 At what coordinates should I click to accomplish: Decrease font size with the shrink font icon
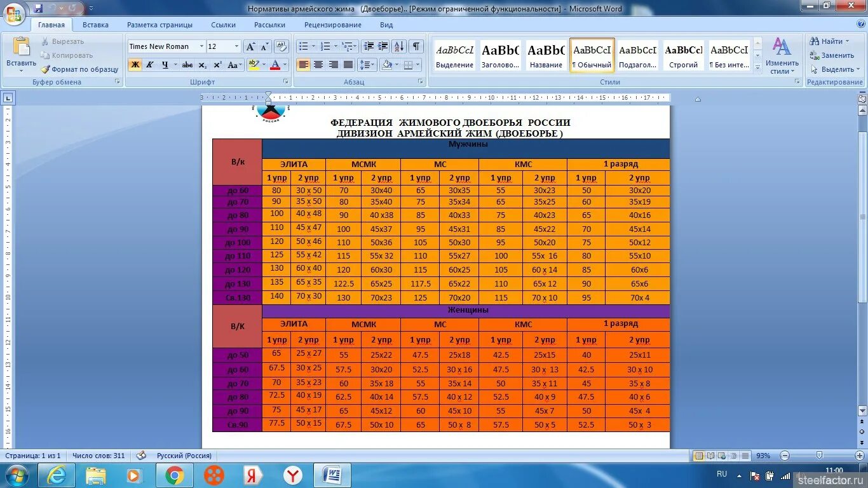(264, 46)
